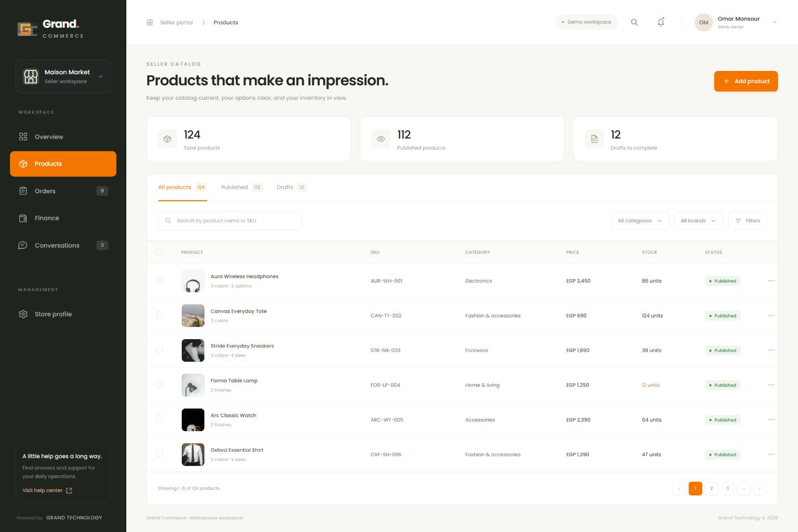Toggle the select-all products checkbox
798x532 pixels.
(160, 252)
